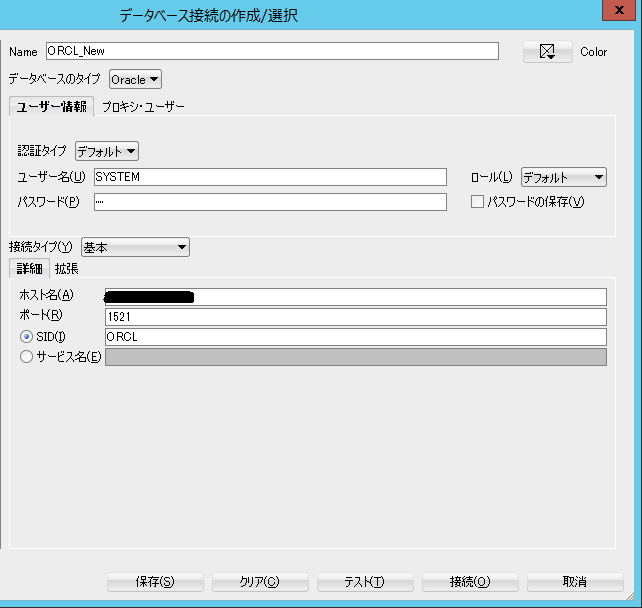Viewport: 642px width, 608px height.
Task: Click the ユーザー名 field with SYSTEM
Action: point(270,177)
